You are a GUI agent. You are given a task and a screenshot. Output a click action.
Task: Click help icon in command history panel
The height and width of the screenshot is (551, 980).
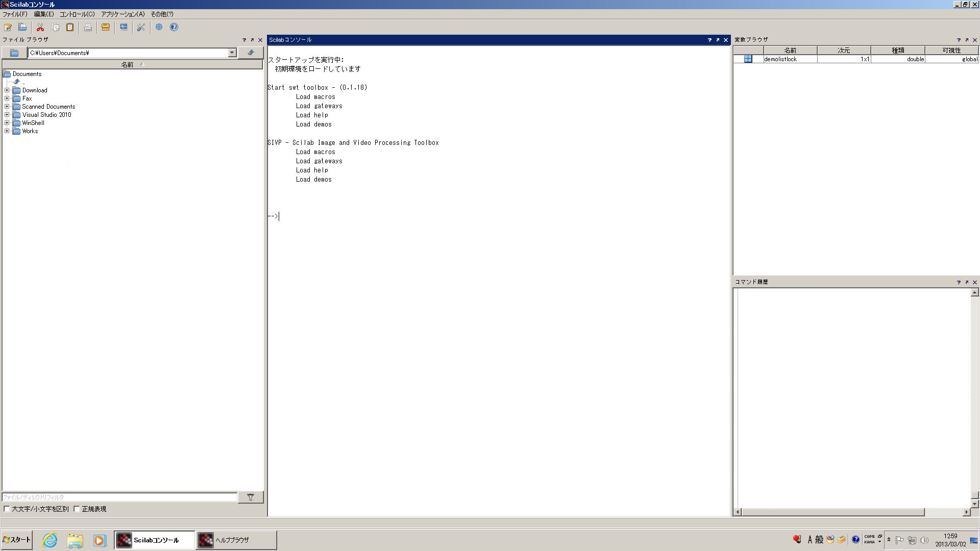pyautogui.click(x=959, y=282)
